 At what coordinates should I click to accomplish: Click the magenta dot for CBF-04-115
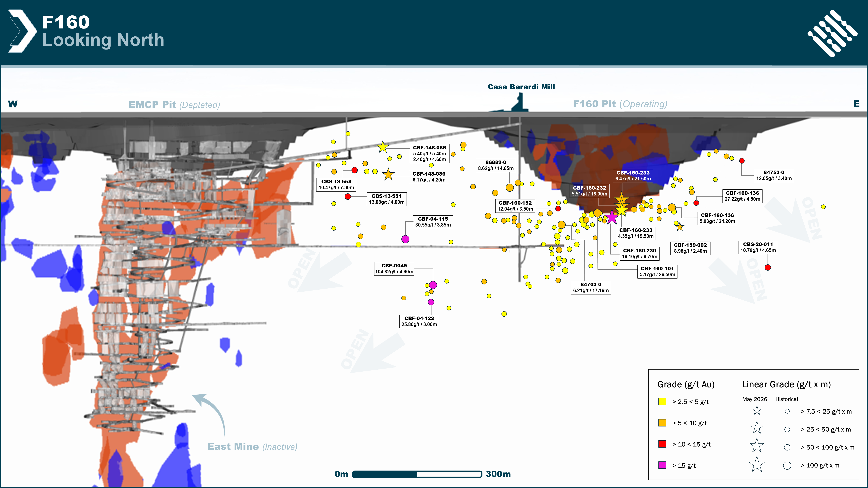[x=405, y=239]
